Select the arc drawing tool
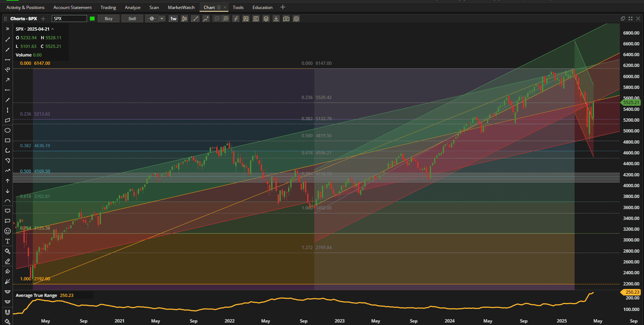This screenshot has width=644, height=325. [x=7, y=201]
